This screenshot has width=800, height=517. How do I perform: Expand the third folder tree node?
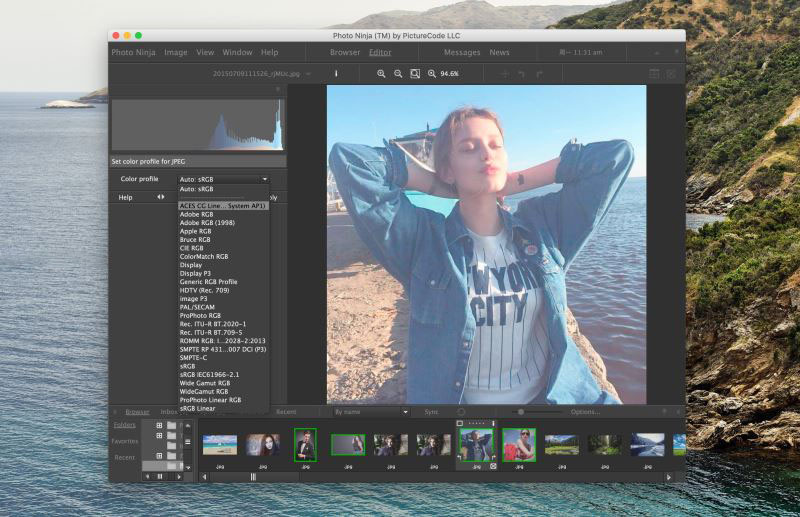[159, 456]
